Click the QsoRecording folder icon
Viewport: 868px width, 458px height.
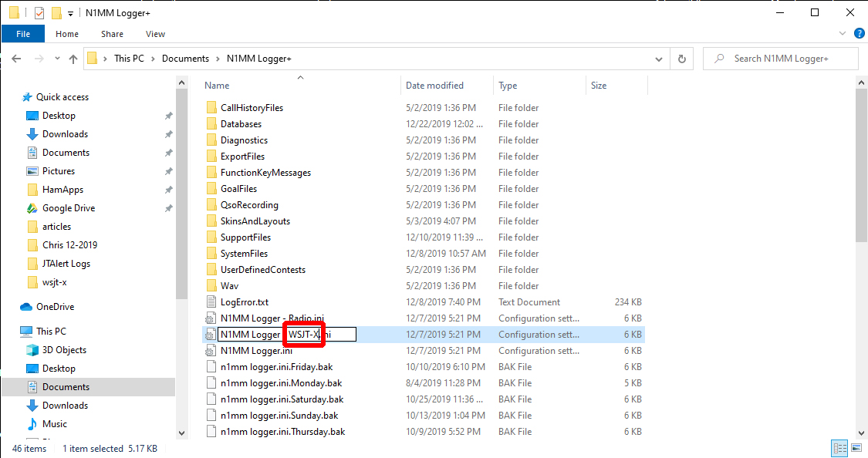211,204
